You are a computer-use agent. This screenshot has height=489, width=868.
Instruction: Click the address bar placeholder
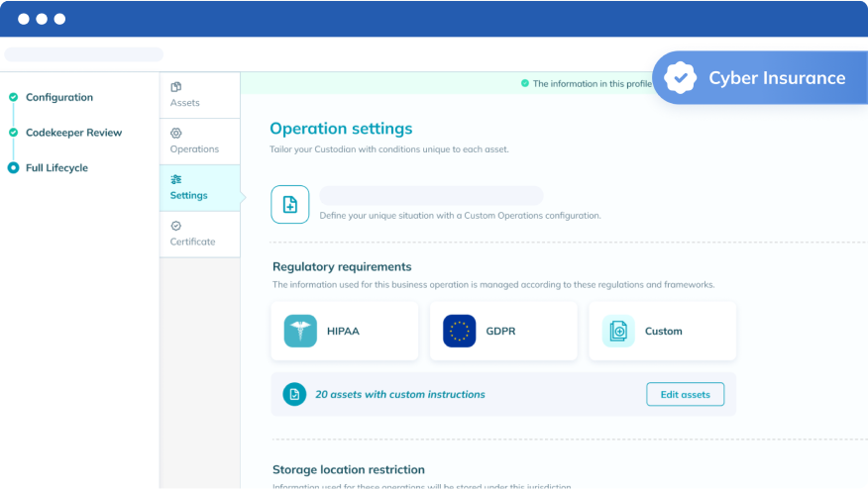[83, 54]
